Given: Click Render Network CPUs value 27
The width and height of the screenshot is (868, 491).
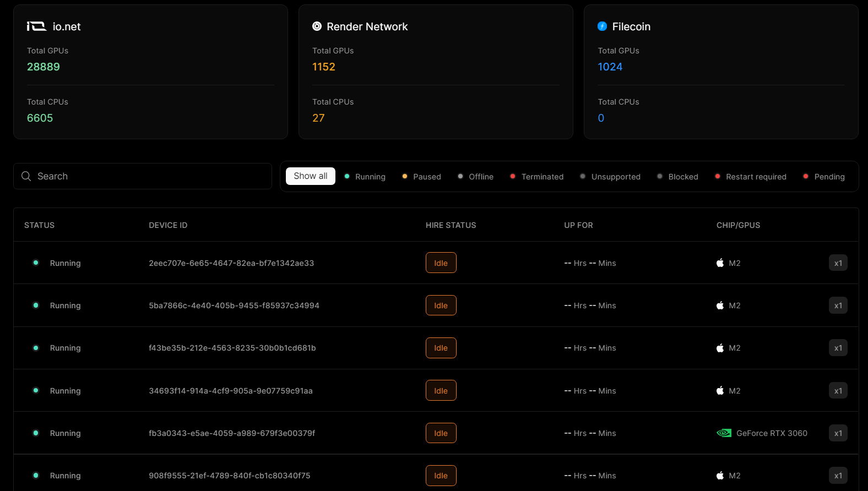Looking at the screenshot, I should pyautogui.click(x=318, y=118).
